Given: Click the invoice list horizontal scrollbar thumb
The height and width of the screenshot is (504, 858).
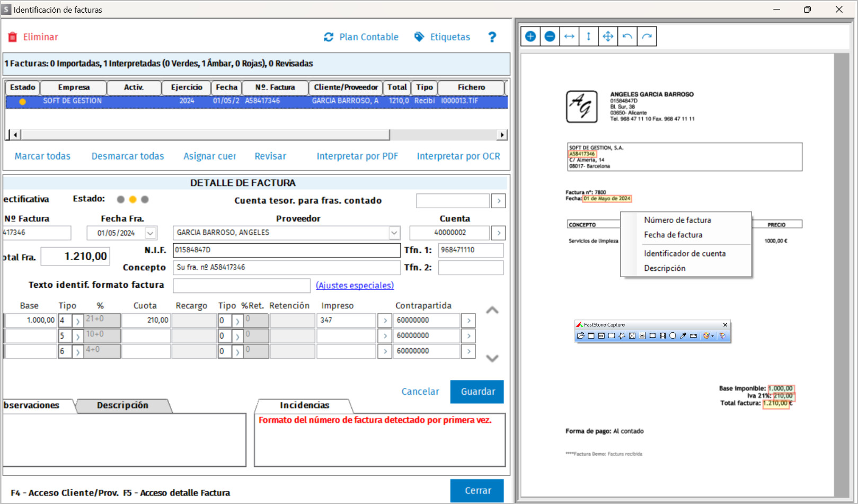Looking at the screenshot, I should tap(206, 135).
